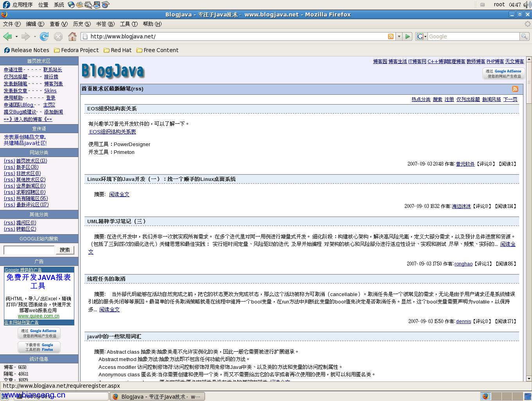Screen dimensions: 532x401
Task: Click the 下一页 link
Action: [510, 99]
